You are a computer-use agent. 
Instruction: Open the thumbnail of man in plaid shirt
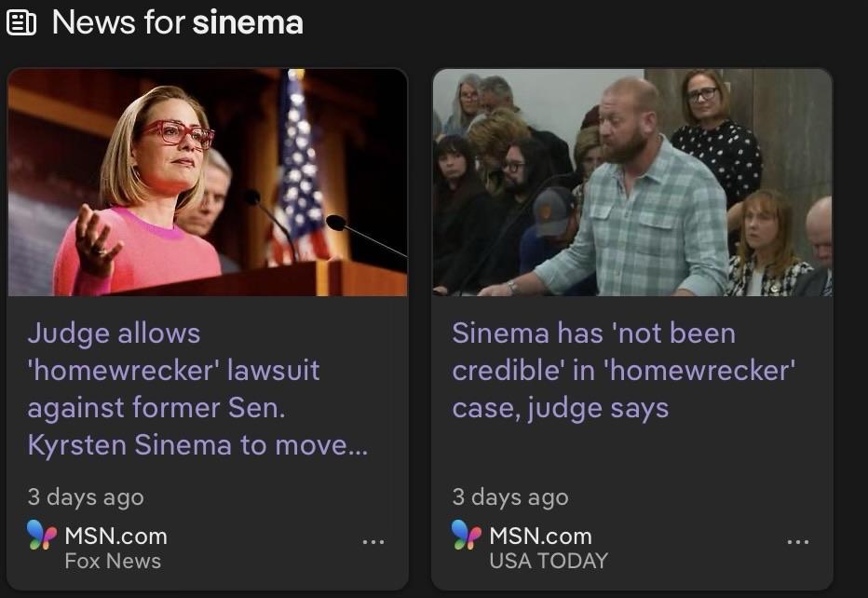point(632,183)
